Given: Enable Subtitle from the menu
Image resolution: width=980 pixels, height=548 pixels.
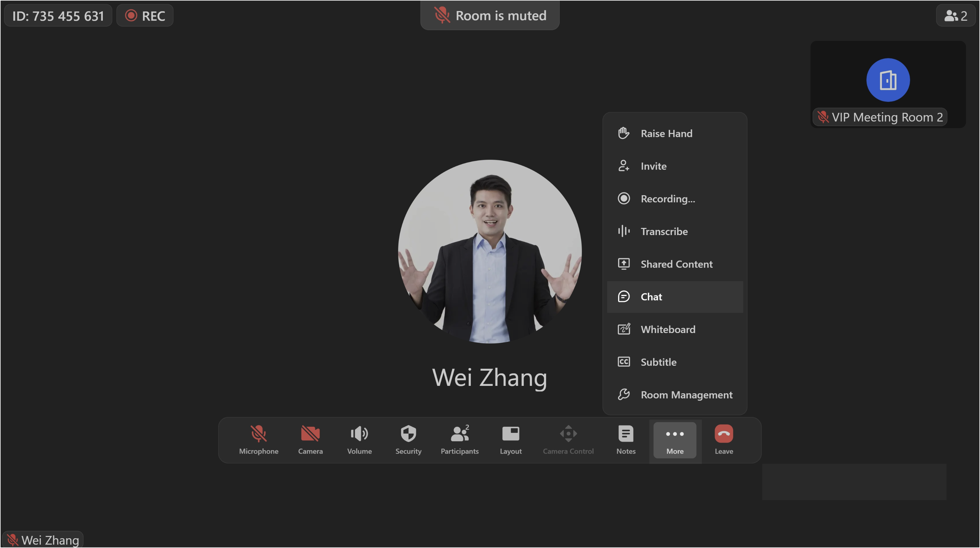Looking at the screenshot, I should [675, 362].
